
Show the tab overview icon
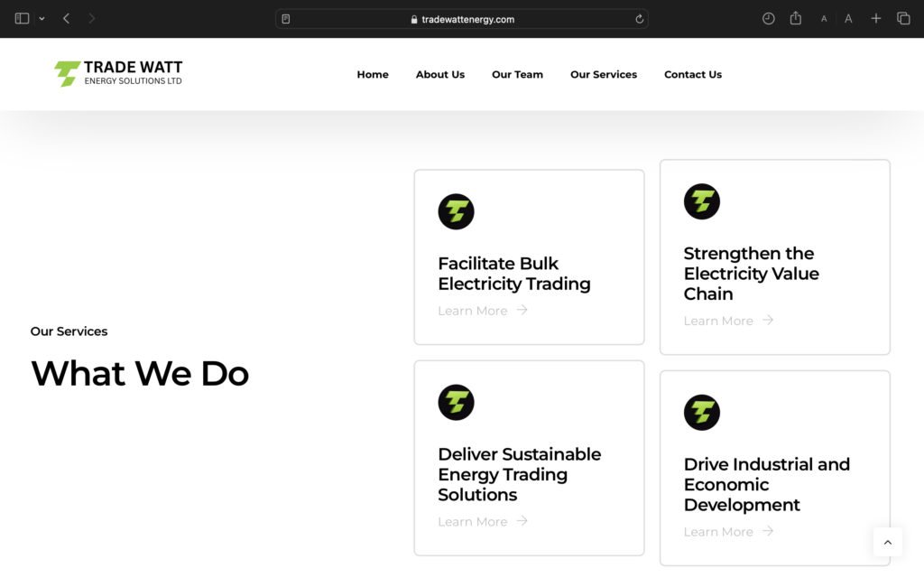pos(902,18)
